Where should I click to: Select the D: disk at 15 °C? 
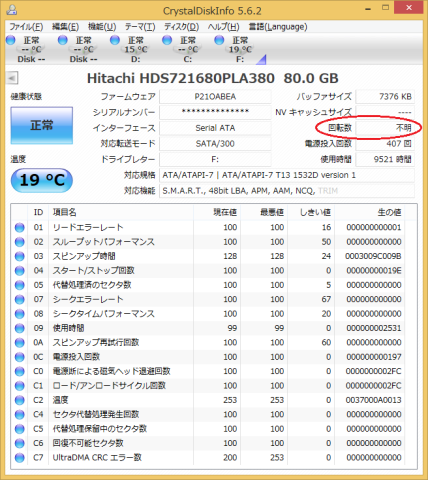click(132, 49)
